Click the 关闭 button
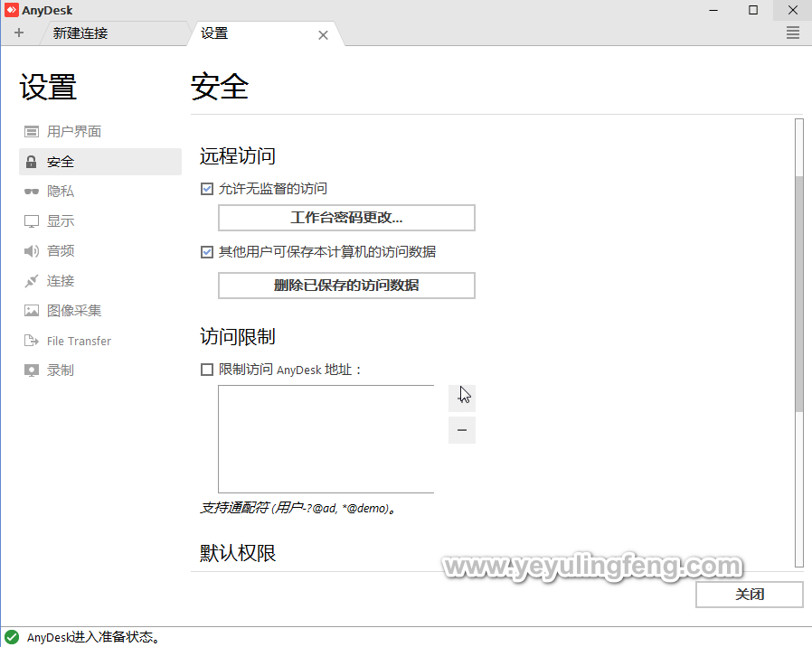 pos(750,595)
